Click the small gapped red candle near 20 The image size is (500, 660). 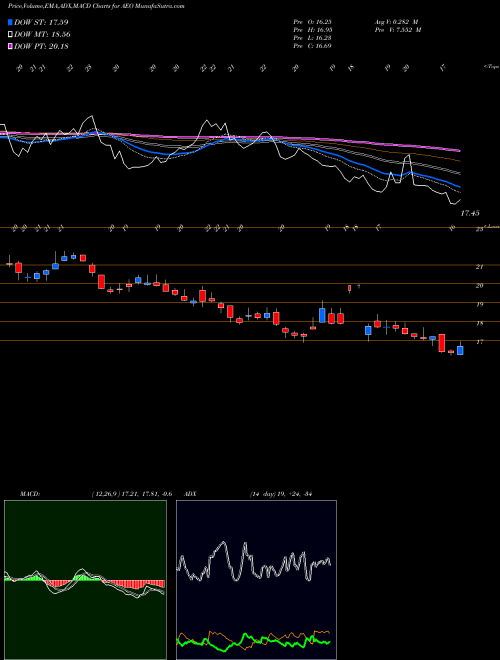tap(349, 288)
